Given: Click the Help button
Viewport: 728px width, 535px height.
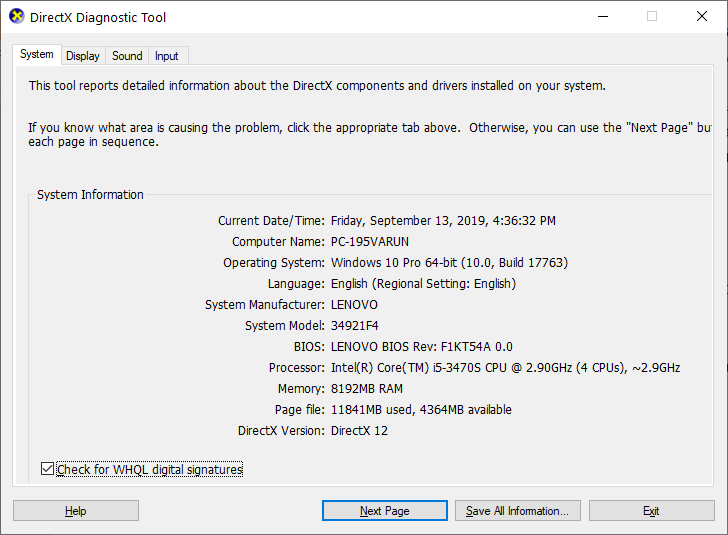Looking at the screenshot, I should 76,511.
